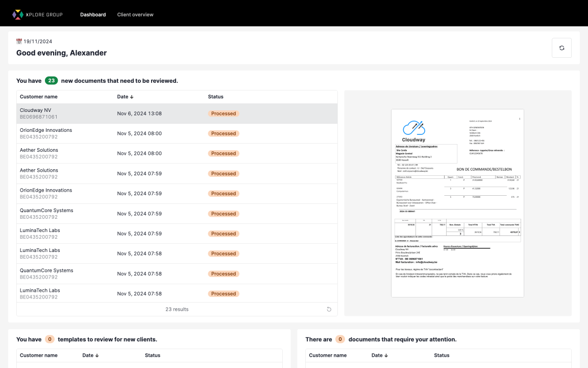
Task: Click the Cloudway logo in document preview
Action: click(x=413, y=131)
